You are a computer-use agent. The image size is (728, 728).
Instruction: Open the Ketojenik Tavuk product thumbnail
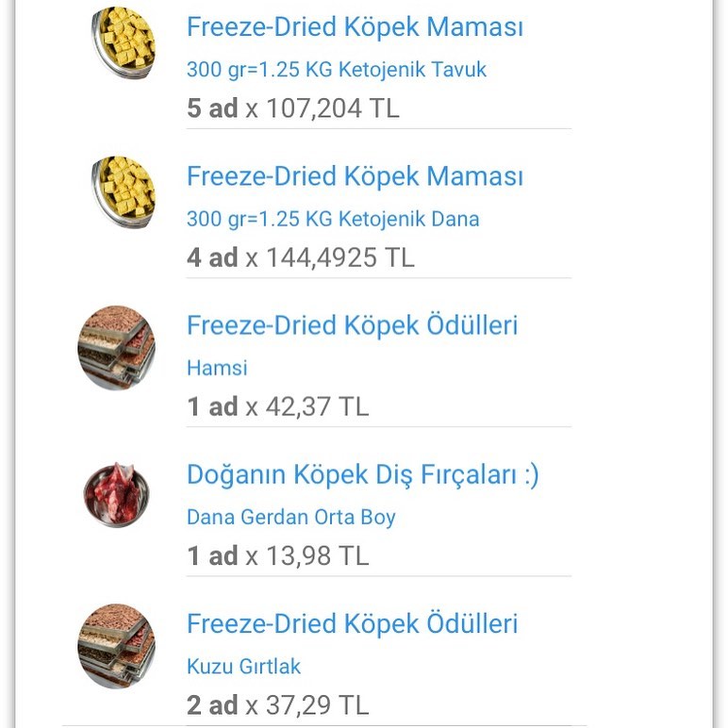pyautogui.click(x=124, y=42)
